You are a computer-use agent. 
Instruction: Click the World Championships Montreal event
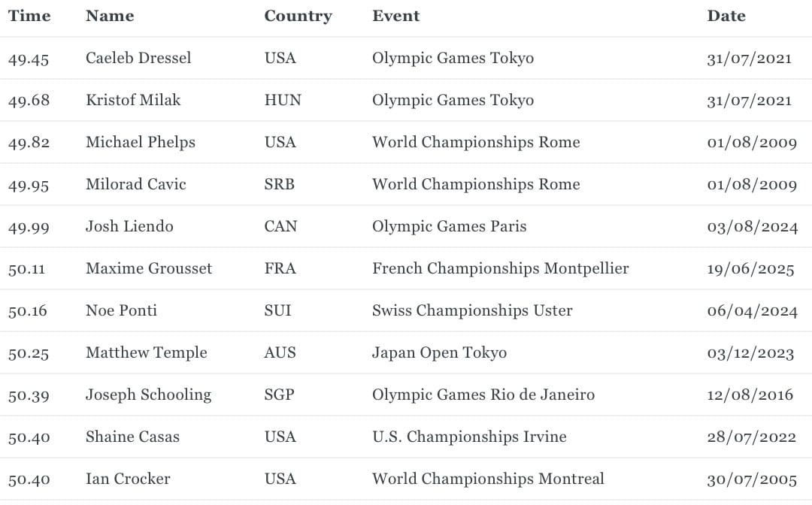point(488,479)
